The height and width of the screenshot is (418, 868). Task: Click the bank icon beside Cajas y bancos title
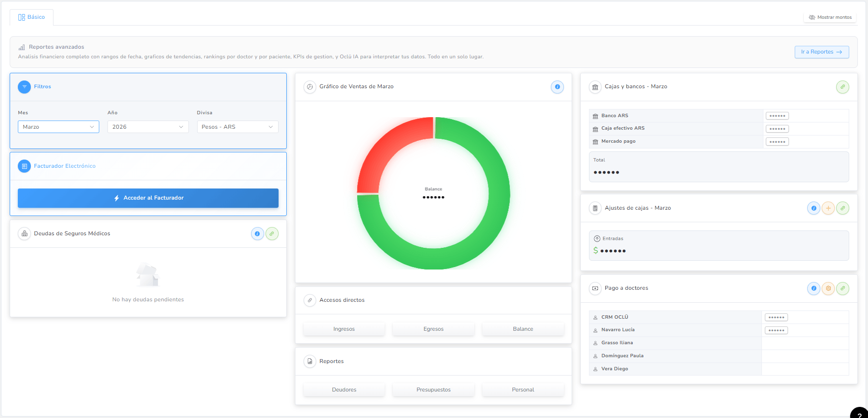click(x=595, y=87)
